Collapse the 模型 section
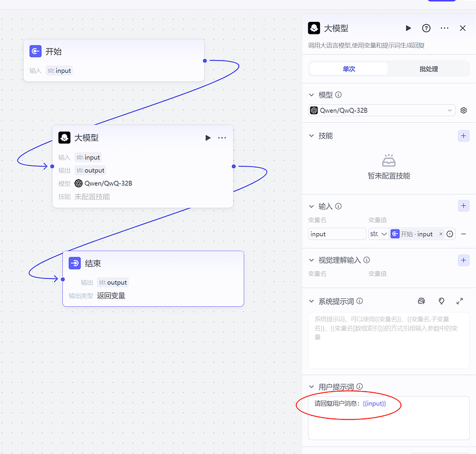476x454 pixels. pyautogui.click(x=311, y=95)
